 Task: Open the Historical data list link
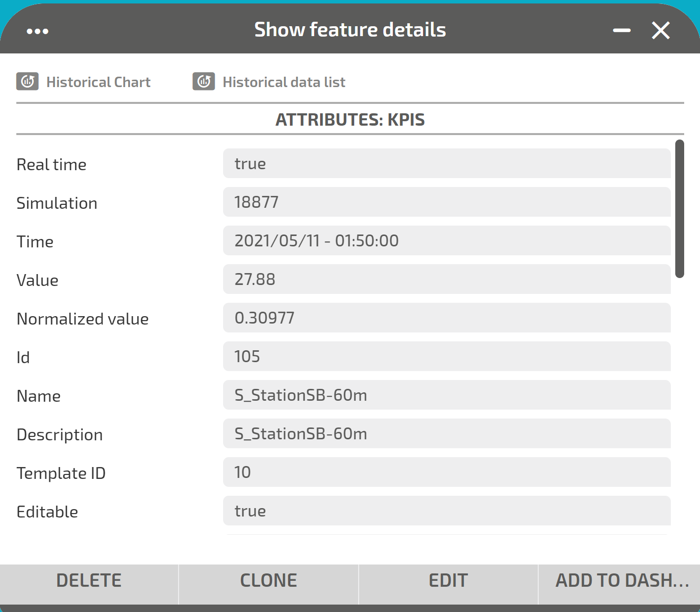click(284, 82)
